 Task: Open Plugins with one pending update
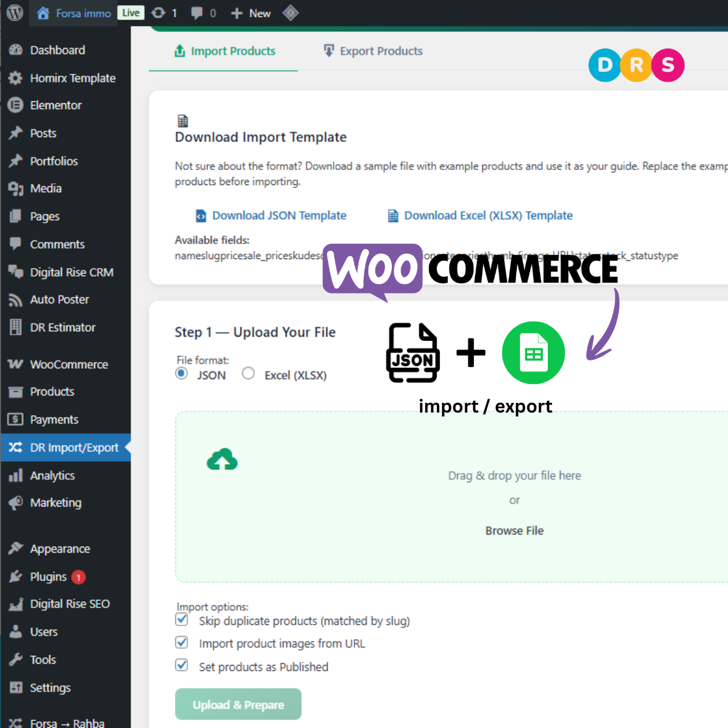49,577
